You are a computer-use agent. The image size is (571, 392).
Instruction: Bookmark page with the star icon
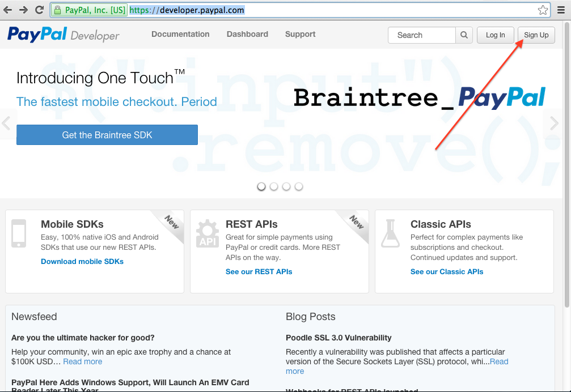point(543,10)
